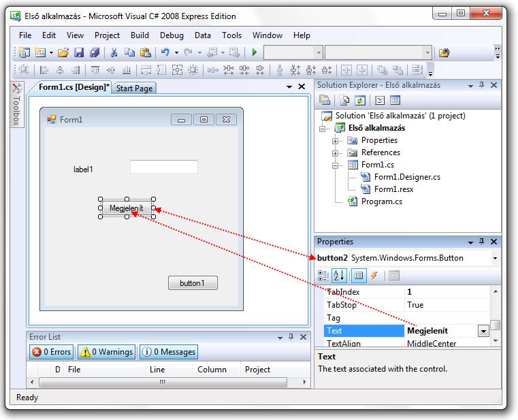Viewport: 518px width, 420px height.
Task: Expand the References node
Action: 336,153
